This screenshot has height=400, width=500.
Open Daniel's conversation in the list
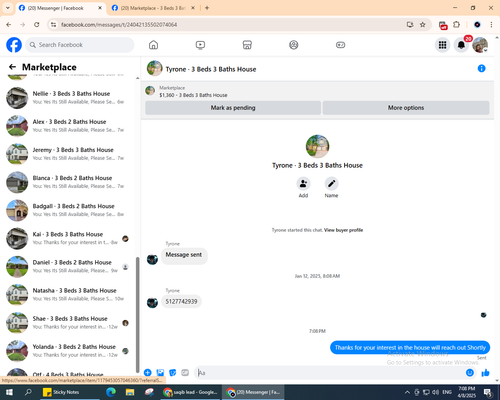click(x=69, y=266)
